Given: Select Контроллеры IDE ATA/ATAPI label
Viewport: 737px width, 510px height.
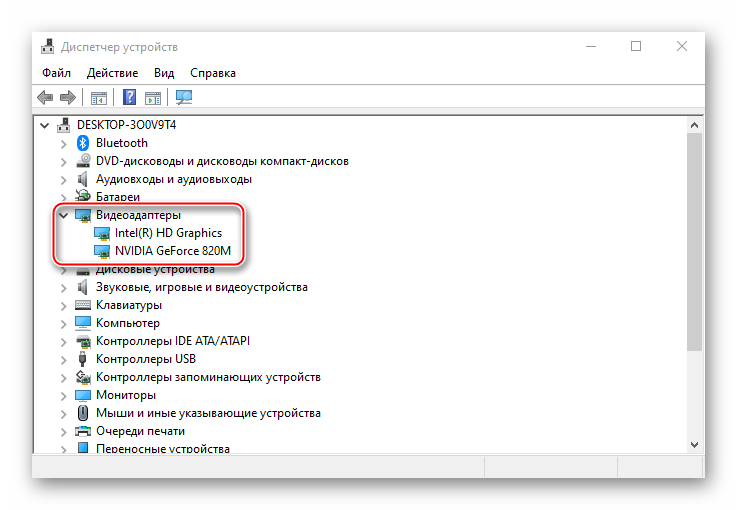Looking at the screenshot, I should tap(173, 341).
